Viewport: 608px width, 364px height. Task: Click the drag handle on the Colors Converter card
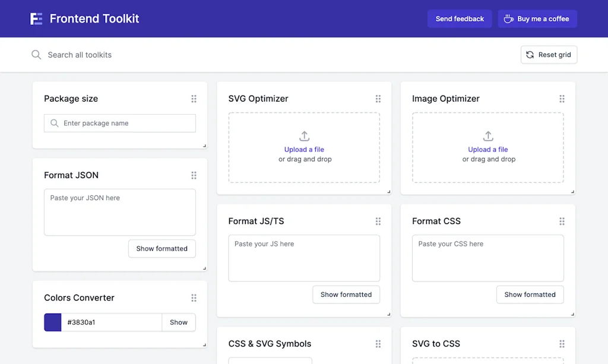[x=194, y=297]
